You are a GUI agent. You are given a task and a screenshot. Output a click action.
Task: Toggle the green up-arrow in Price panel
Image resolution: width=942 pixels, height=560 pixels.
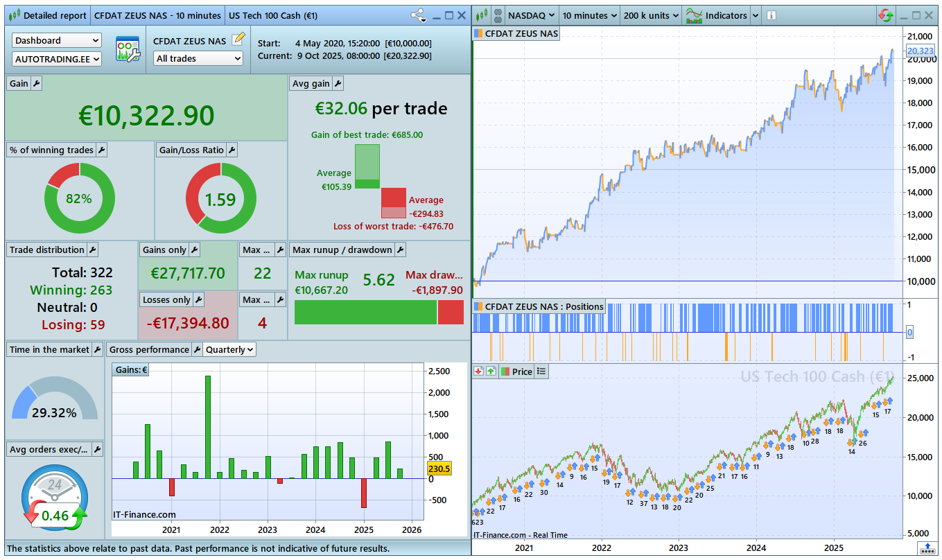(491, 371)
